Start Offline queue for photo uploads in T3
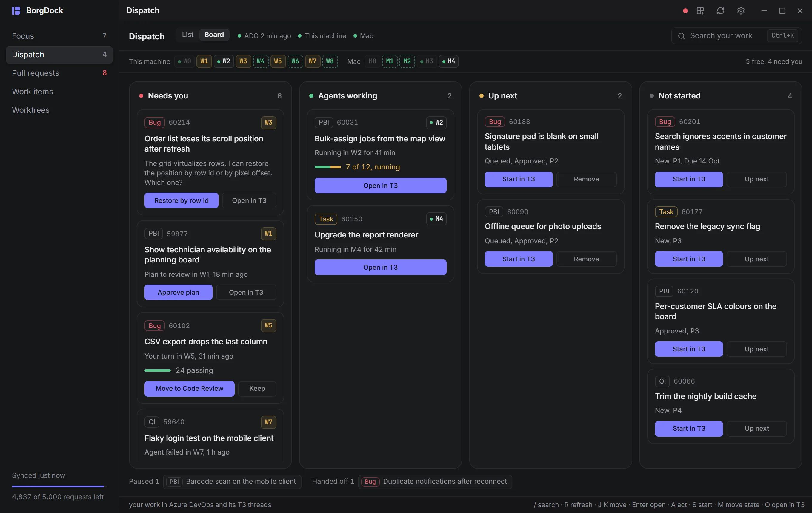This screenshot has height=513, width=812. pyautogui.click(x=519, y=259)
